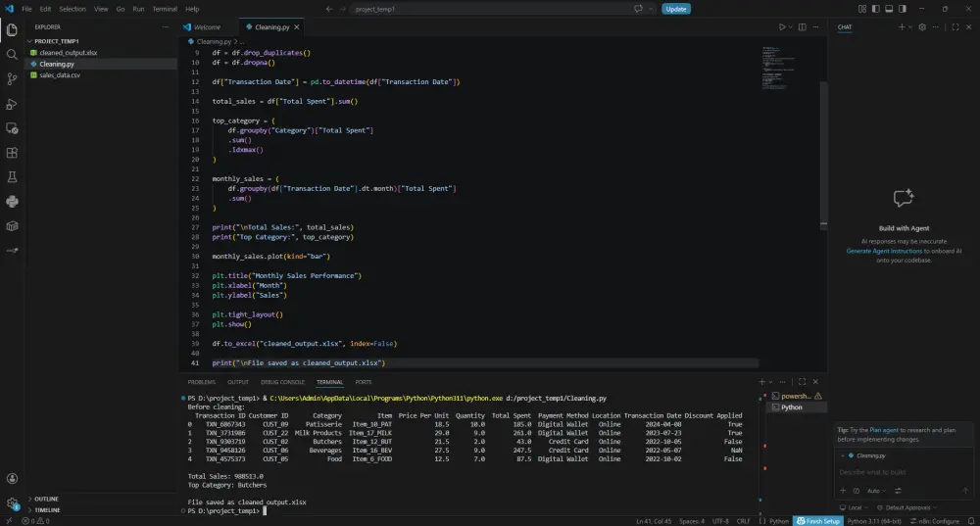Create a new terminal with plus icon
The image size is (980, 526).
(761, 382)
